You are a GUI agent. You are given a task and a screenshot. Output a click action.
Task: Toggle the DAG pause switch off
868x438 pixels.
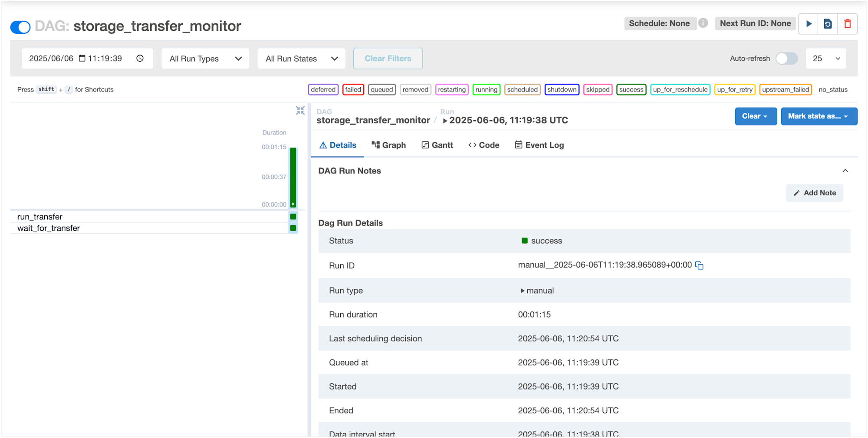point(20,27)
